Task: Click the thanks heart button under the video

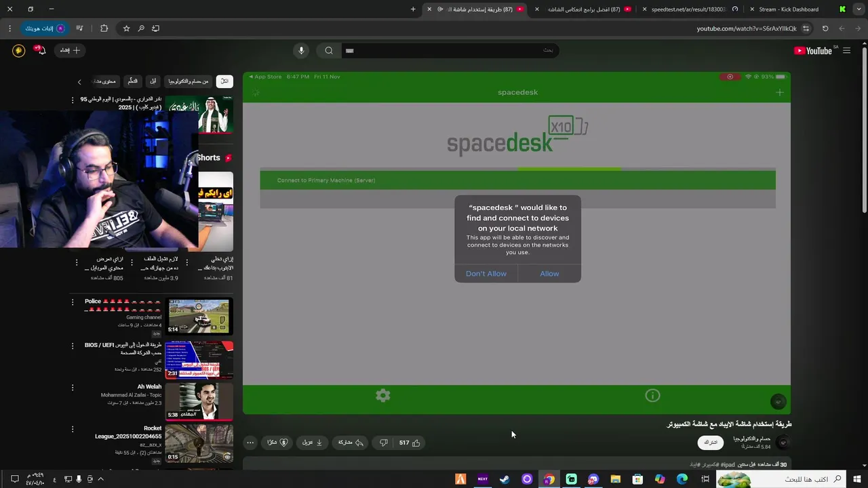Action: coord(277,443)
